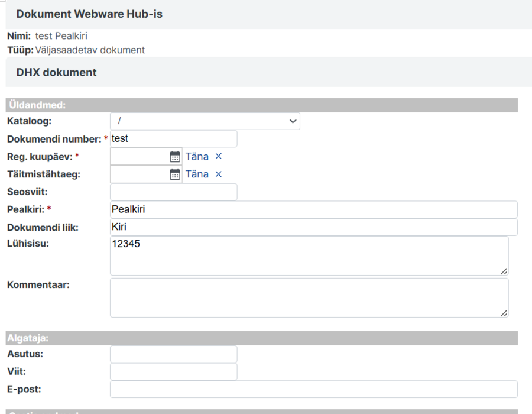Grab the Kommentaar textarea resize handle

click(504, 313)
